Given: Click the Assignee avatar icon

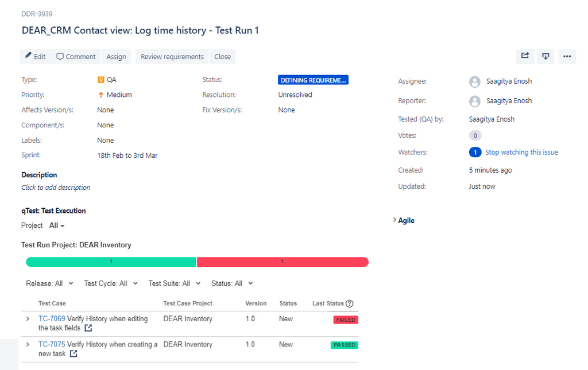Looking at the screenshot, I should (475, 81).
